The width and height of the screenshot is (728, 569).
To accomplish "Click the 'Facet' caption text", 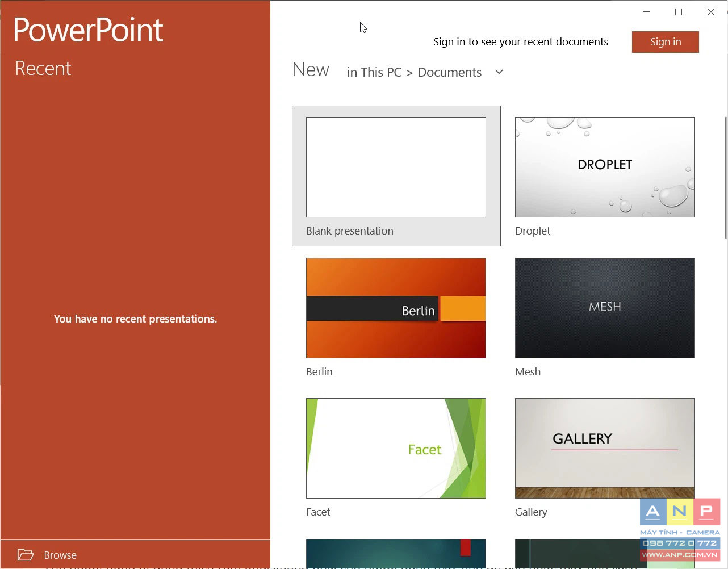I will click(318, 512).
